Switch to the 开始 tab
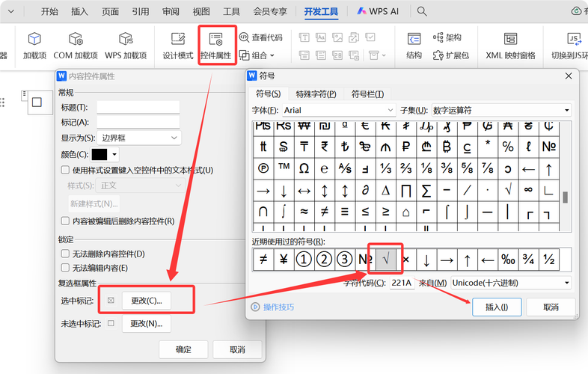The width and height of the screenshot is (588, 374). pyautogui.click(x=50, y=12)
